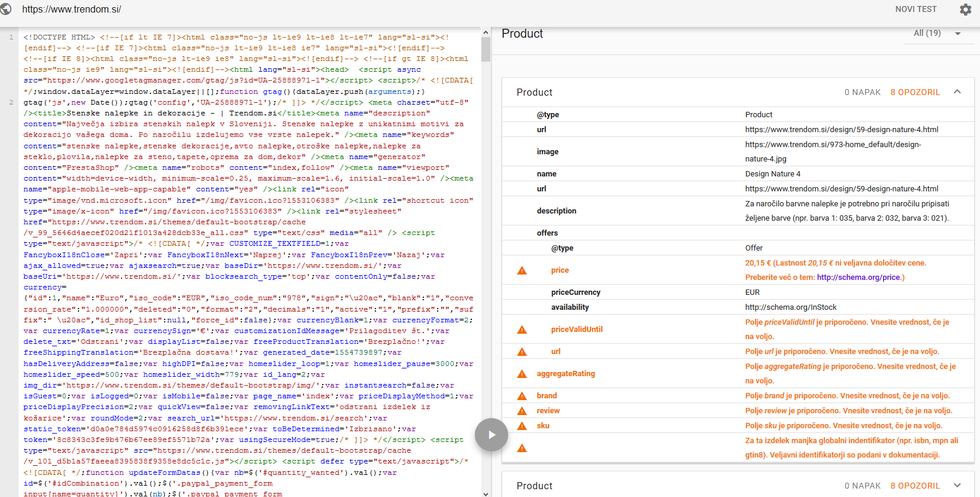Click the EUR currency value
The width and height of the screenshot is (980, 497).
[753, 292]
